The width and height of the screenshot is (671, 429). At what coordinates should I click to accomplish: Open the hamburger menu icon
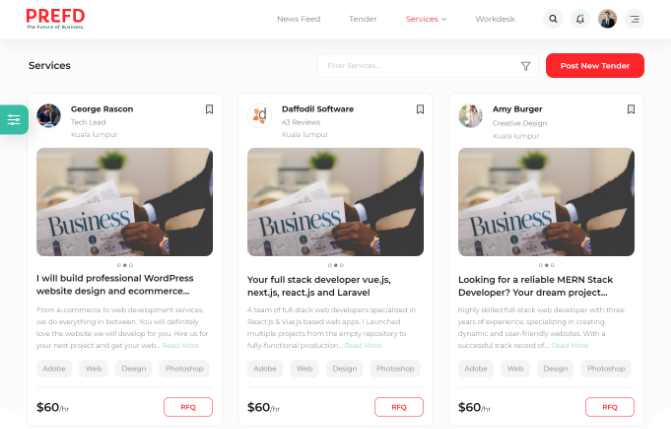pos(634,19)
